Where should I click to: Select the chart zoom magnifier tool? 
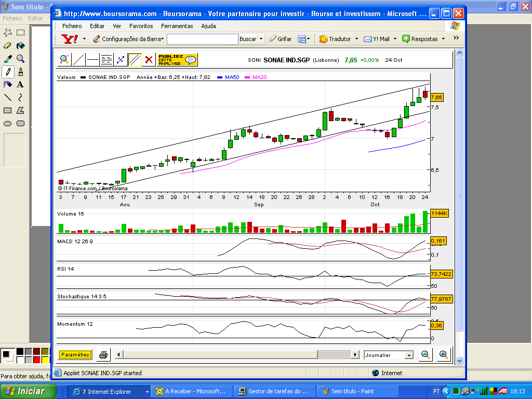(64, 60)
